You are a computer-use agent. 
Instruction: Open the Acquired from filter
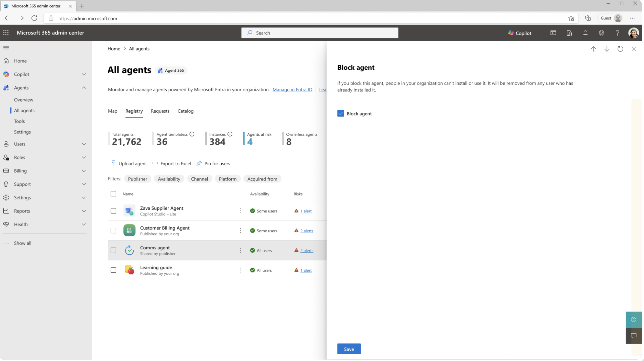(262, 179)
